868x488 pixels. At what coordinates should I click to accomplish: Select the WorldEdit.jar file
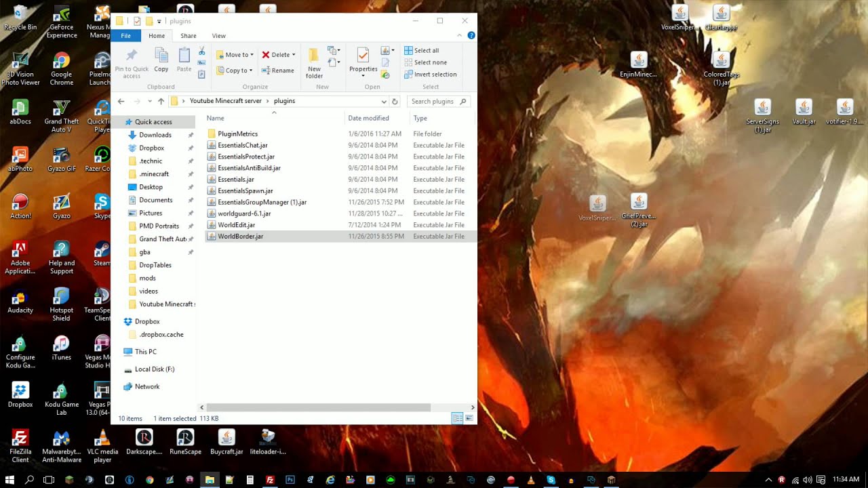pyautogui.click(x=237, y=225)
